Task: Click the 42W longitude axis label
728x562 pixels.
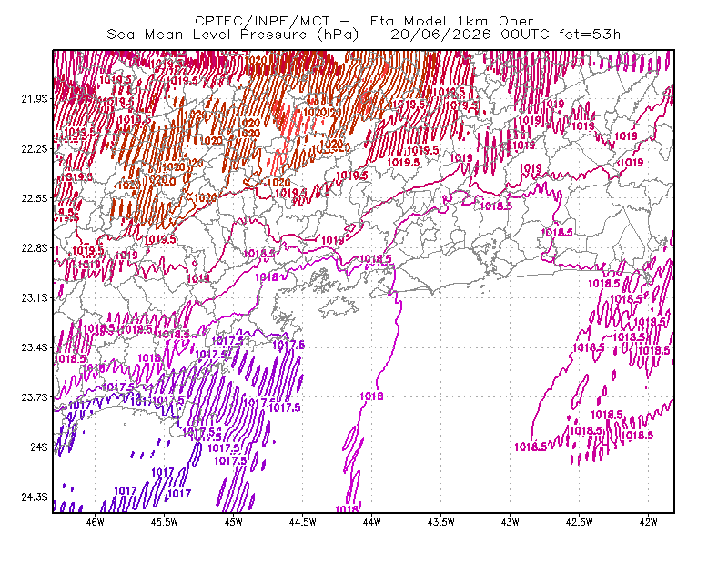Action: pyautogui.click(x=648, y=522)
